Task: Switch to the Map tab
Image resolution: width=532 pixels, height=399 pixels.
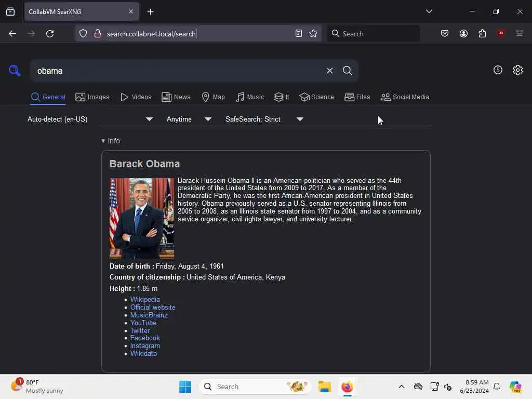Action: 214,97
